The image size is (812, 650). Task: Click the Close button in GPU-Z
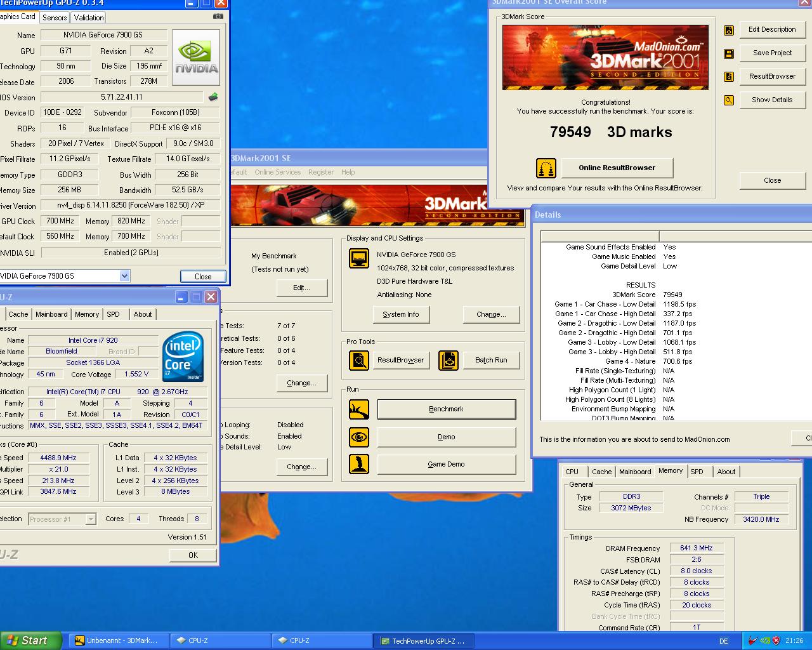click(203, 277)
